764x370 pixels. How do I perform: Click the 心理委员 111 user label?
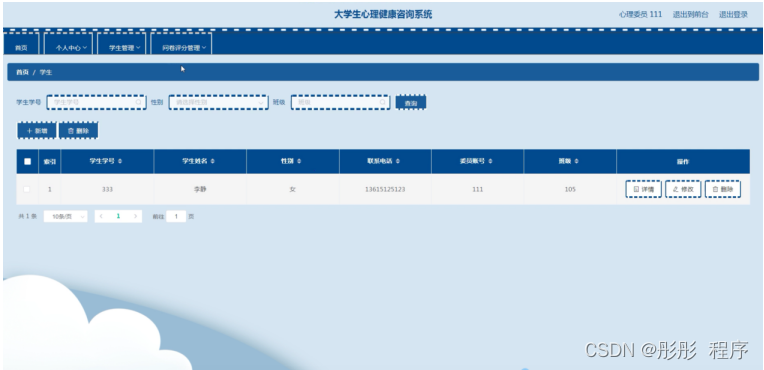pyautogui.click(x=640, y=15)
